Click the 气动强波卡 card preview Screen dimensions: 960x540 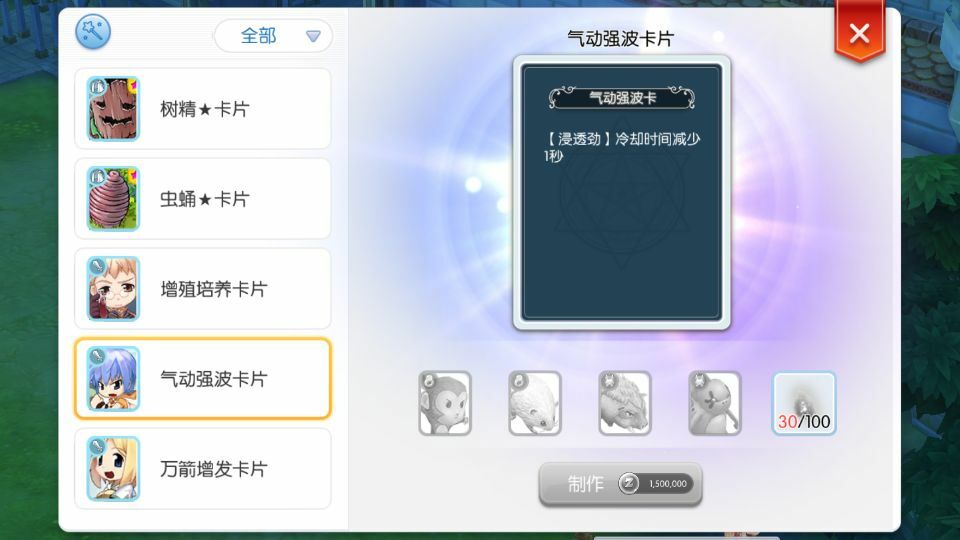tap(621, 193)
